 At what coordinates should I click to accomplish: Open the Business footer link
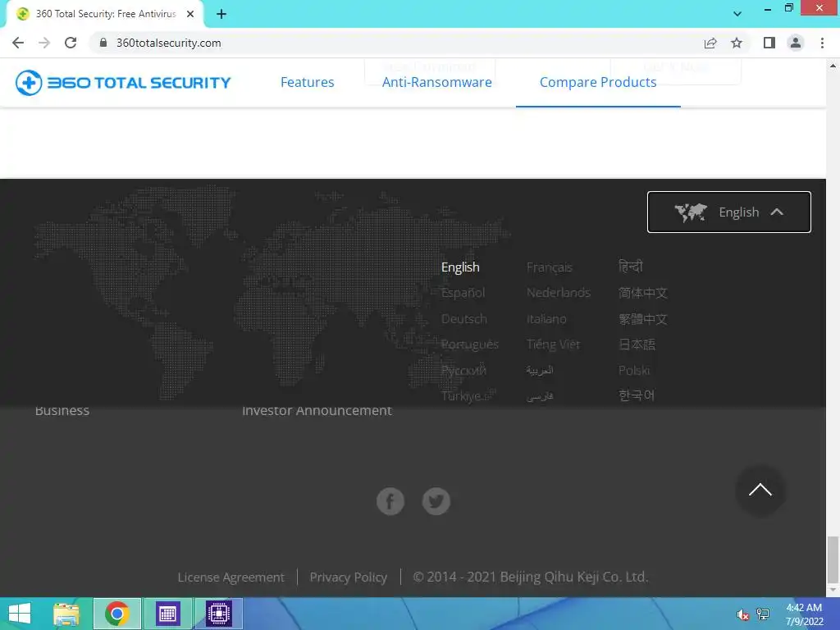coord(62,411)
